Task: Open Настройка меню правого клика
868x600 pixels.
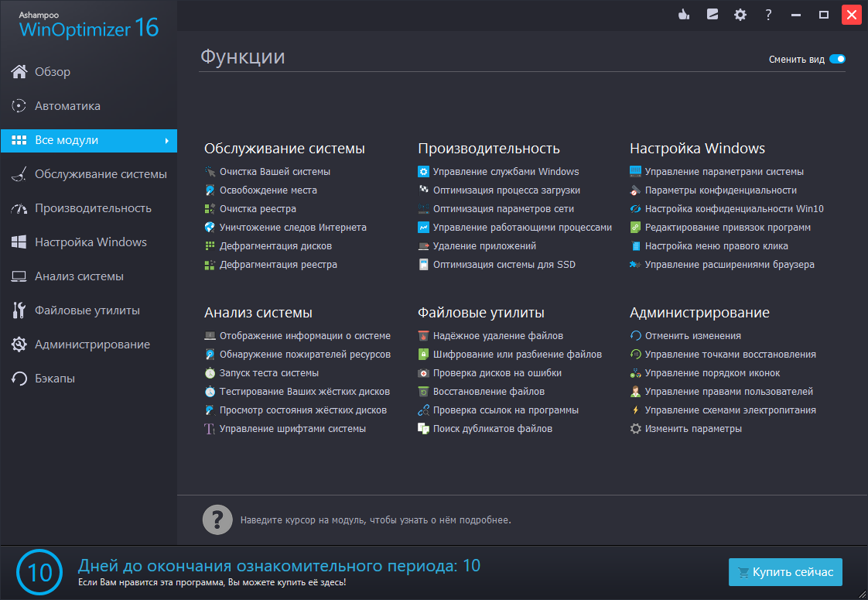Action: coord(716,246)
